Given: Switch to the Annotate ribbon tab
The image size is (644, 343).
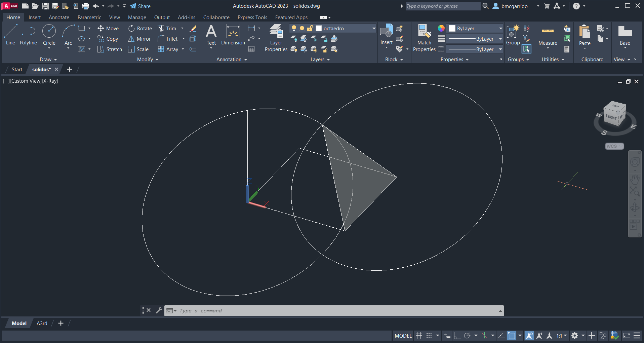Looking at the screenshot, I should 59,17.
